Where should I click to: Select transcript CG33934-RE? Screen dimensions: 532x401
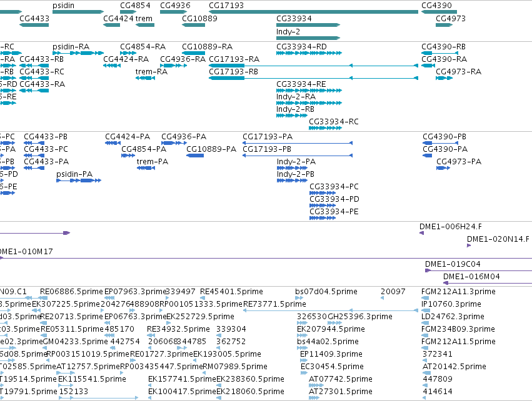309,91
